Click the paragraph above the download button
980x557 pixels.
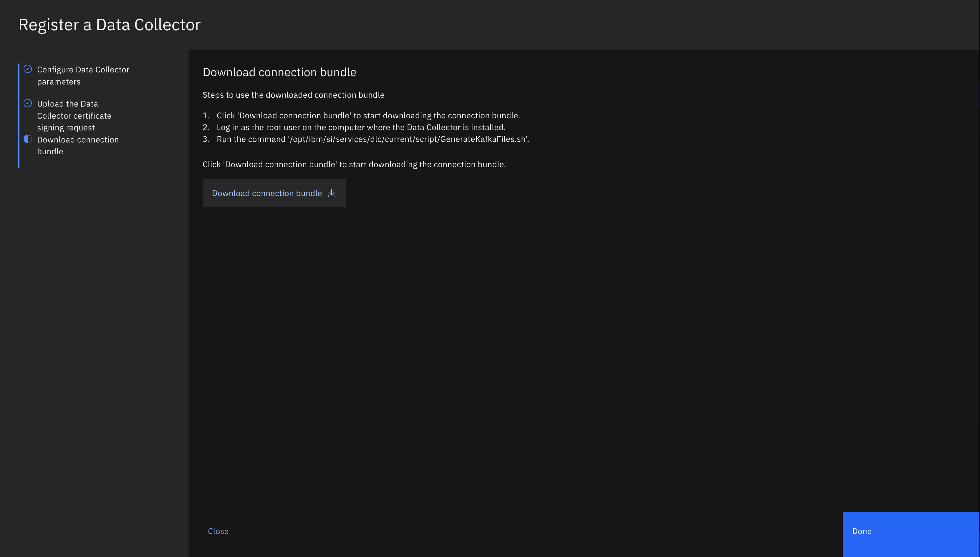354,165
